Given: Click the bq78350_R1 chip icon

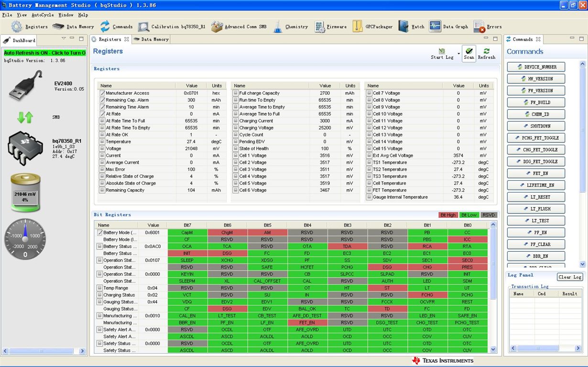Looking at the screenshot, I should [x=25, y=148].
